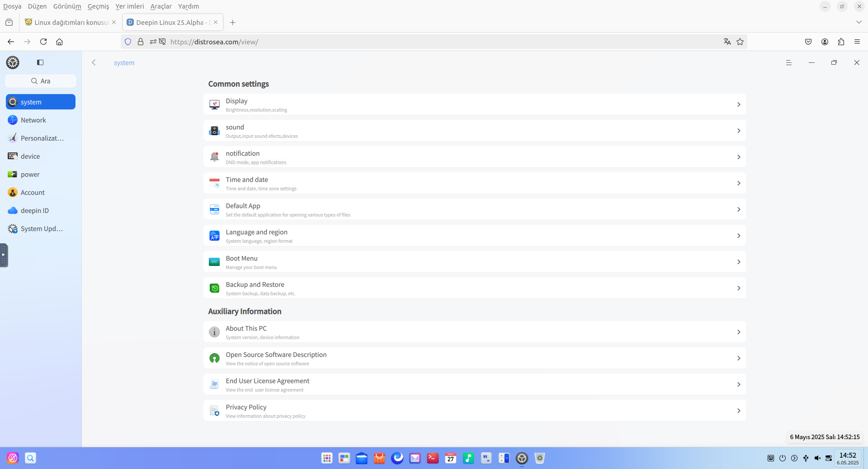The image size is (868, 469).
Task: Click the Ara search field
Action: (41, 81)
